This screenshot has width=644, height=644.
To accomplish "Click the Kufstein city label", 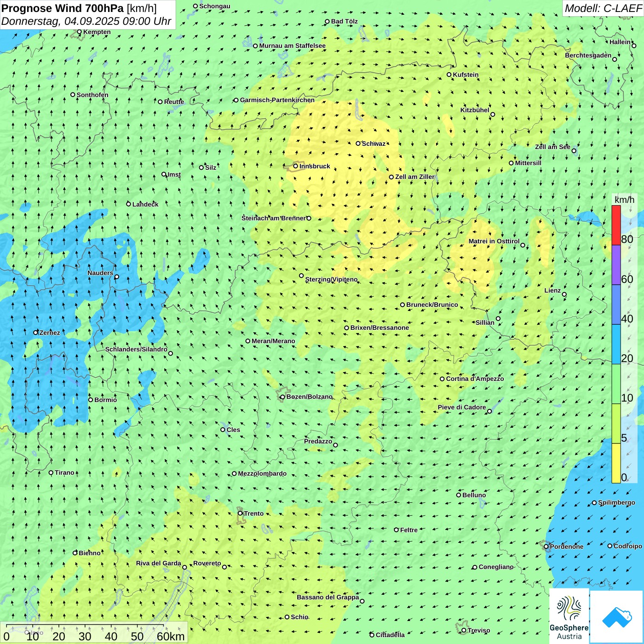I will coord(466,75).
